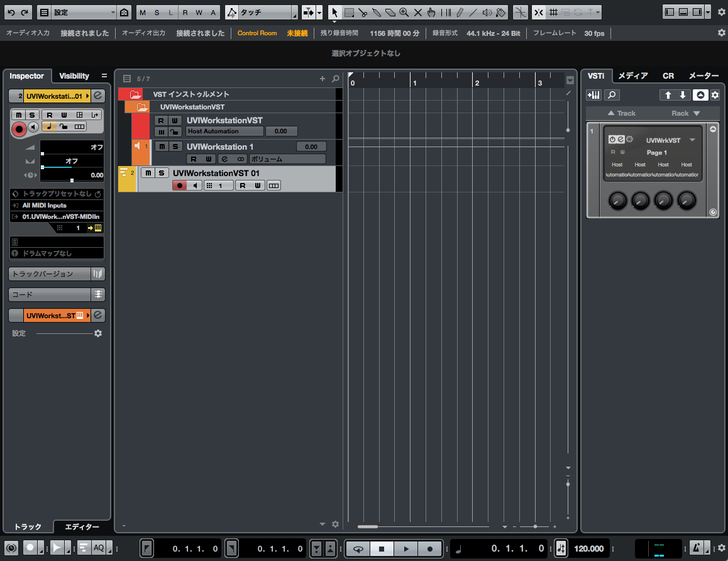The image size is (728, 561).
Task: Open the home project button in toolbar
Action: pyautogui.click(x=124, y=13)
